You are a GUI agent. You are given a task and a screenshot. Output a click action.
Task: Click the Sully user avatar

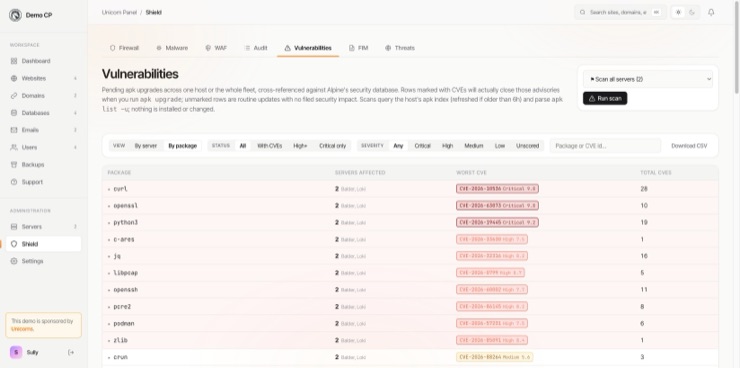coord(16,352)
